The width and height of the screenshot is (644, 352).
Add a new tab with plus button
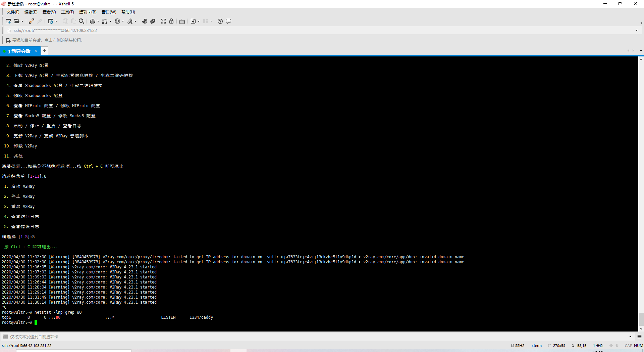pos(44,51)
